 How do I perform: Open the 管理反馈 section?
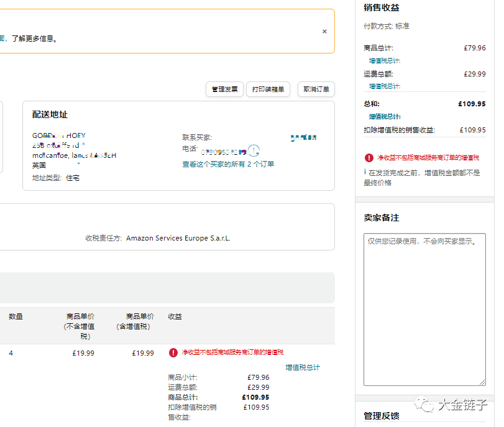(x=382, y=416)
